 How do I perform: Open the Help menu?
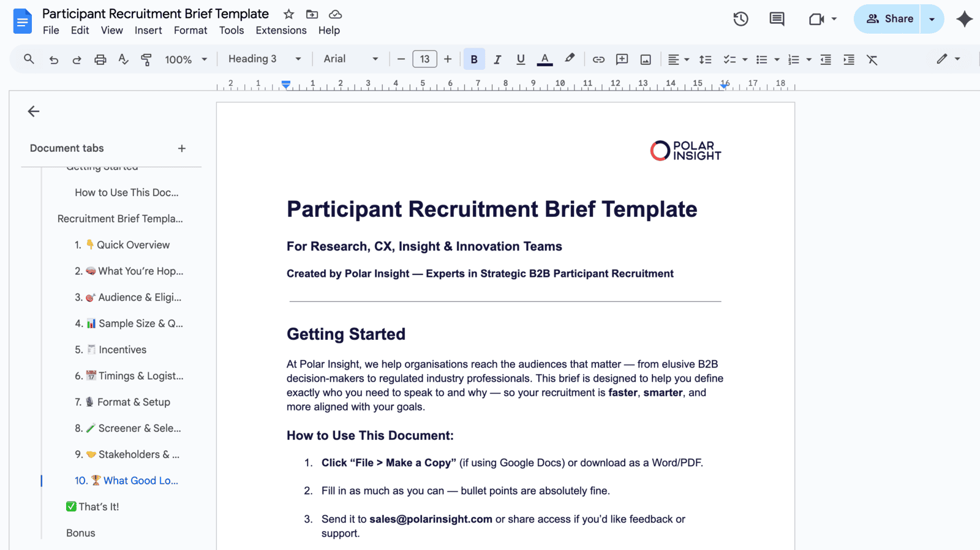point(329,30)
